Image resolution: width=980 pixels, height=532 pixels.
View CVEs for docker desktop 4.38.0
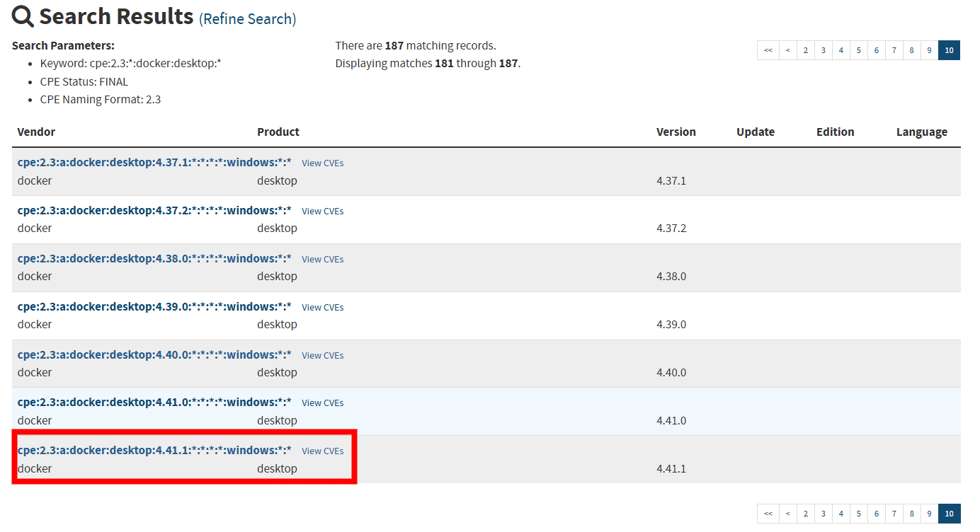(322, 259)
